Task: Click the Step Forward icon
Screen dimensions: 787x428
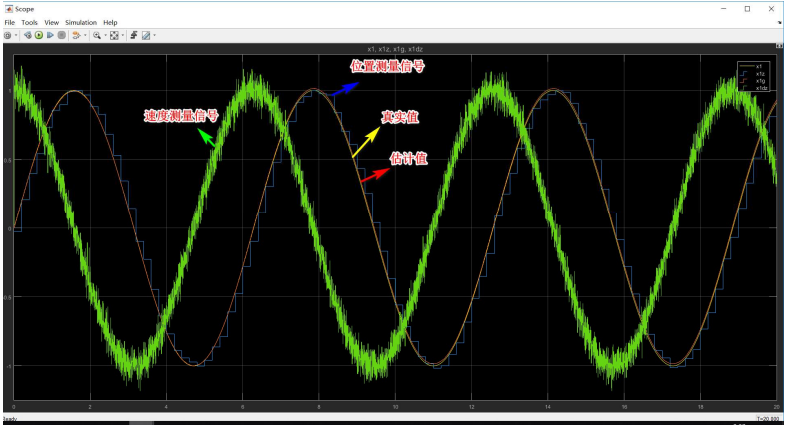Action: point(50,35)
